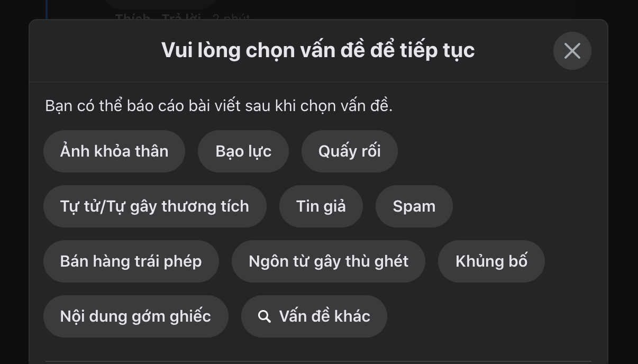Viewport: 638px width, 364px height.
Task: Select Tự tử/Tự gây thương tích chip
Action: coord(154,206)
